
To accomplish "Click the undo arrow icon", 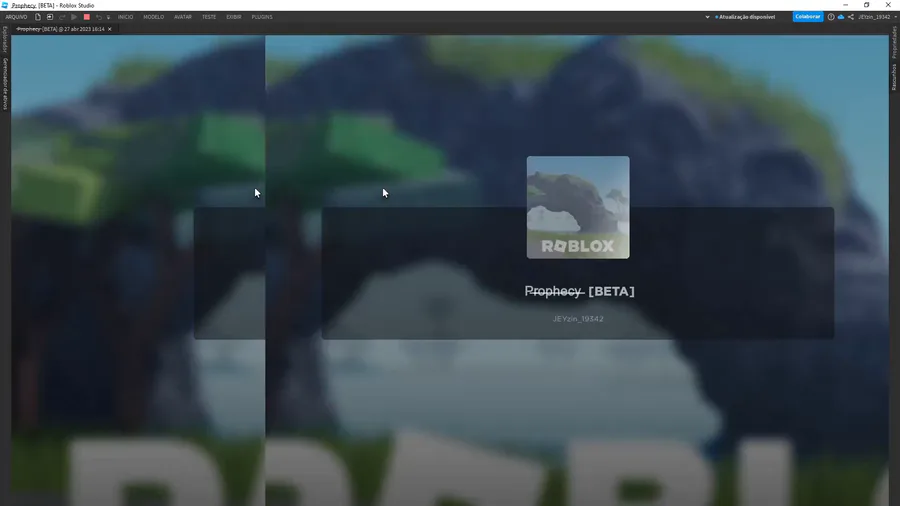I will click(99, 17).
